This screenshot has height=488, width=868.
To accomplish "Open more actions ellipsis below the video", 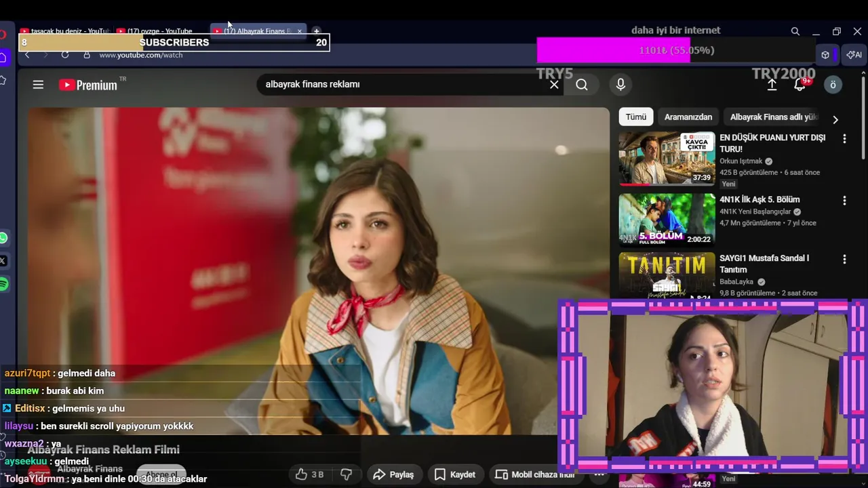I will (x=599, y=474).
